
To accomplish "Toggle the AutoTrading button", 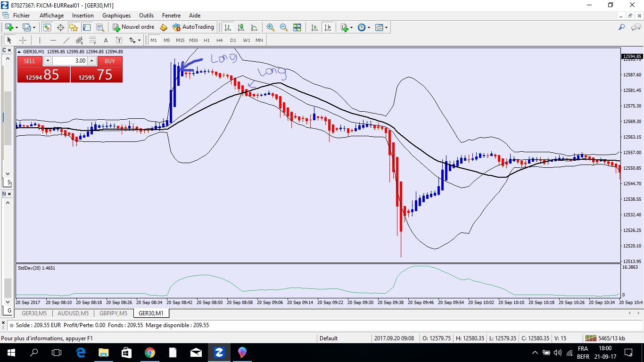I will pos(193,27).
